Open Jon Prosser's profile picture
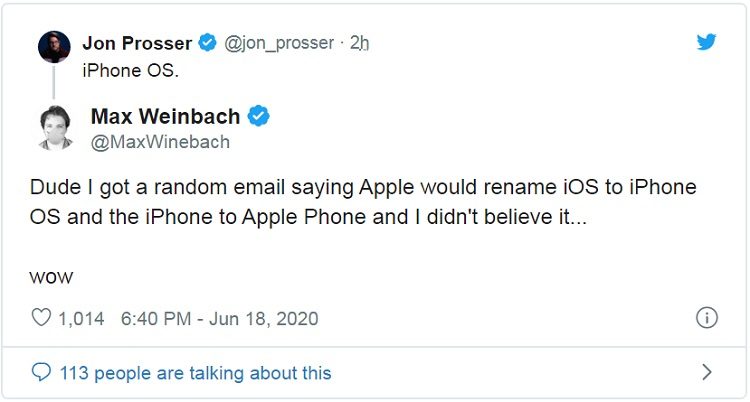 (x=54, y=46)
